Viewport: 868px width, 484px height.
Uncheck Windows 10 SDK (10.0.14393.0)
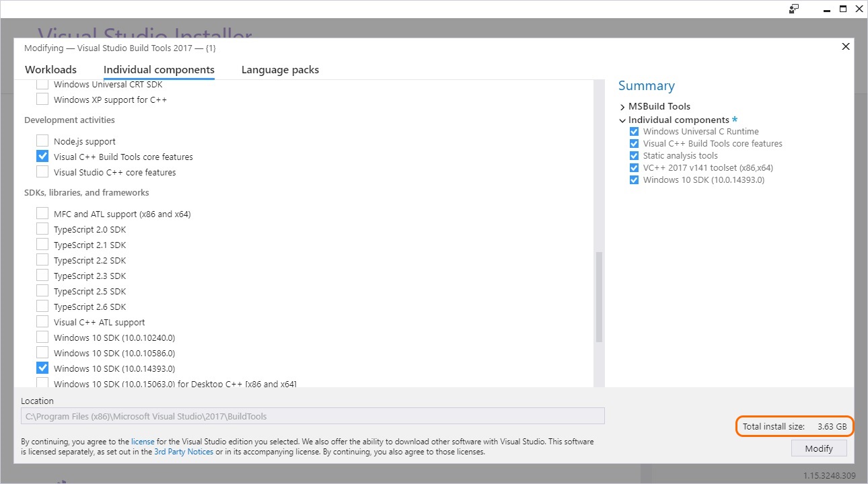42,367
